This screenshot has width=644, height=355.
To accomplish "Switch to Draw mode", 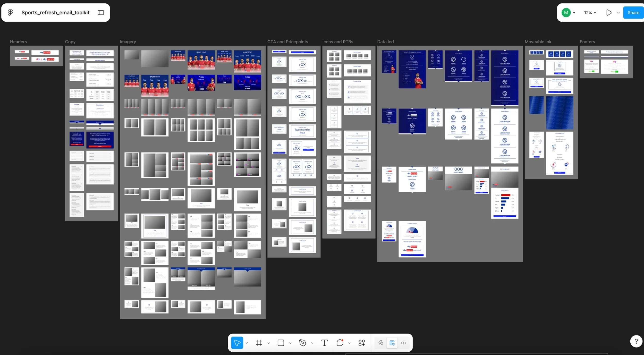I will [380, 343].
